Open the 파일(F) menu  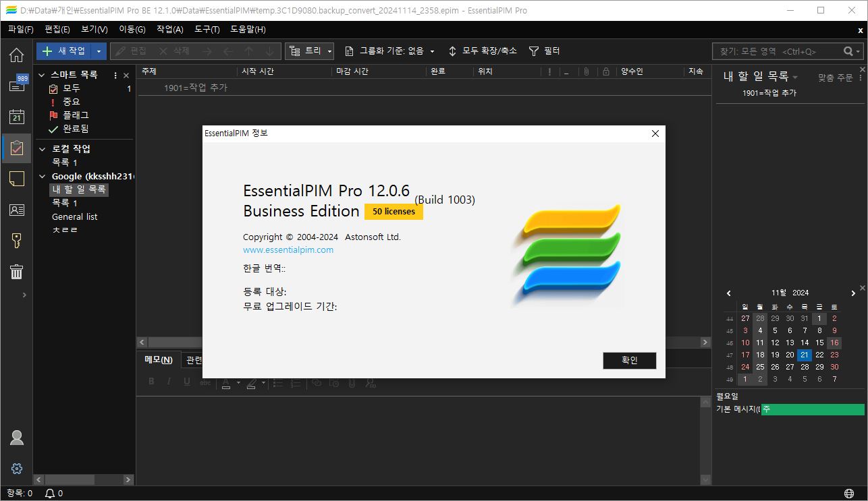(21, 30)
